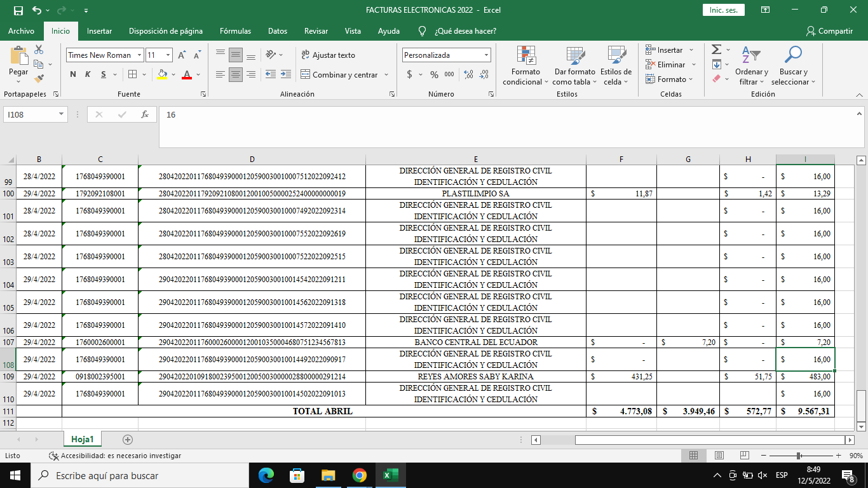Screen dimensions: 868x488
Task: Click the AutoSum sigma icon
Action: pyautogui.click(x=716, y=50)
